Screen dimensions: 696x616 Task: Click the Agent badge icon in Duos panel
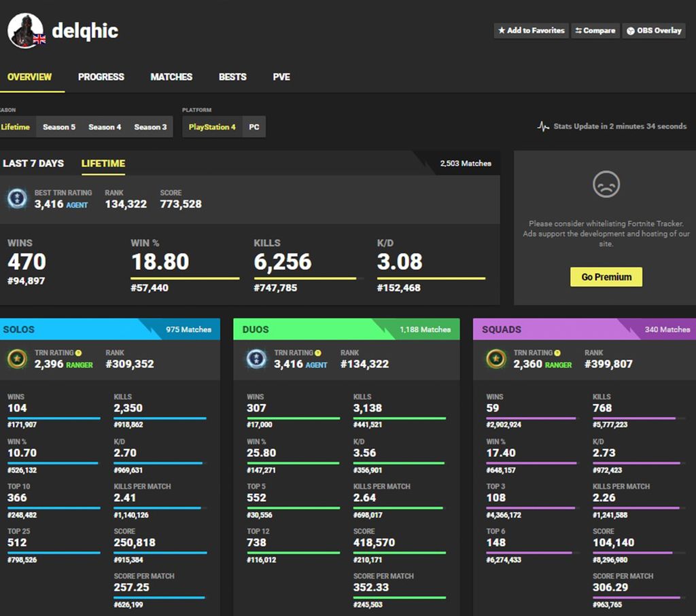tap(256, 359)
